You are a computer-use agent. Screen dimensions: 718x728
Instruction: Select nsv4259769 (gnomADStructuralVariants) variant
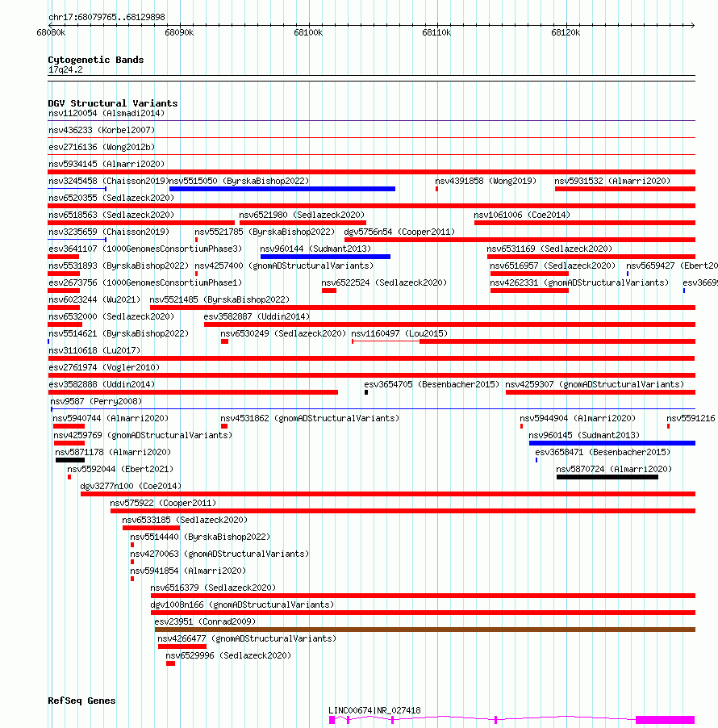143,436
